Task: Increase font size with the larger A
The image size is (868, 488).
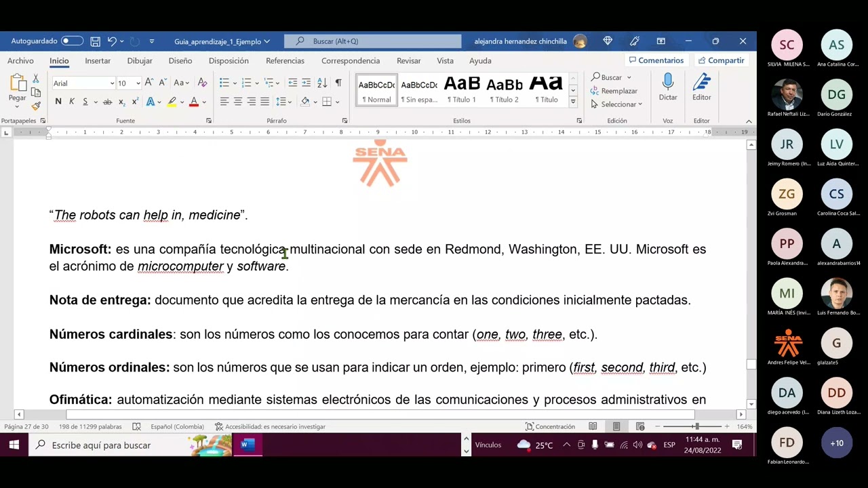Action: pyautogui.click(x=149, y=83)
